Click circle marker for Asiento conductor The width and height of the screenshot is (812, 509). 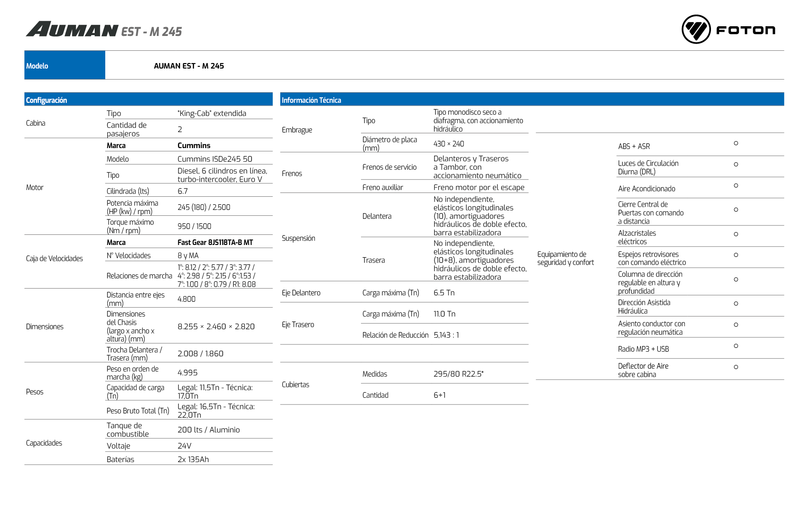click(736, 325)
